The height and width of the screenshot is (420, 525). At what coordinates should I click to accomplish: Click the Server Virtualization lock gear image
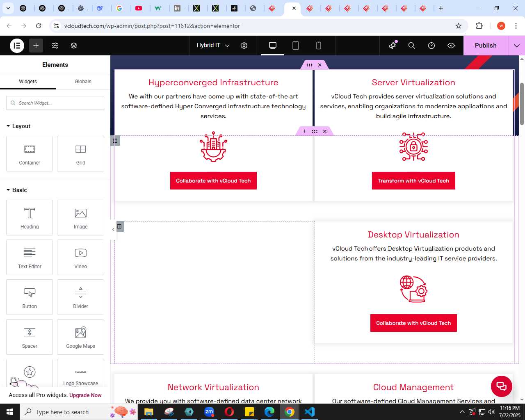click(413, 147)
